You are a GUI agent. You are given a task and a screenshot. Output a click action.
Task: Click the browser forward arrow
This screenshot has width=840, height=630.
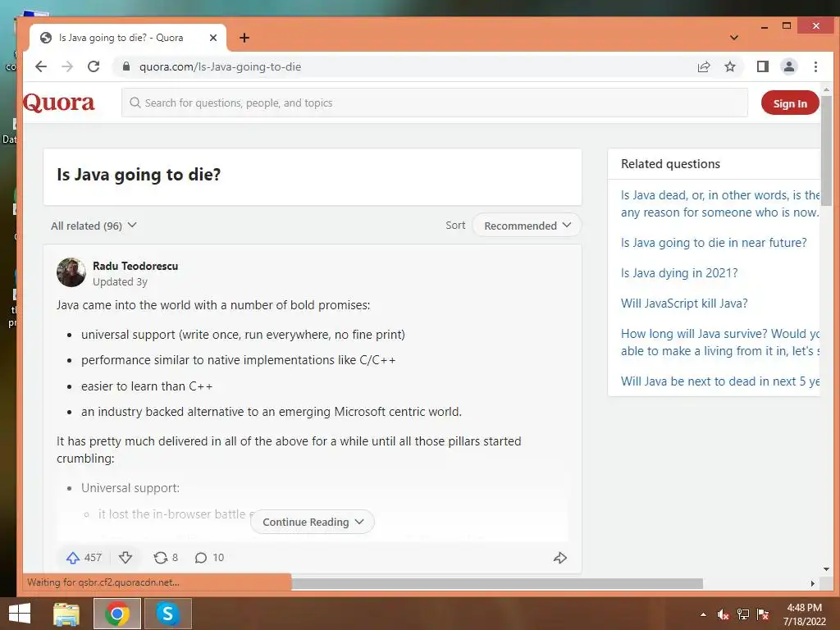[x=67, y=66]
